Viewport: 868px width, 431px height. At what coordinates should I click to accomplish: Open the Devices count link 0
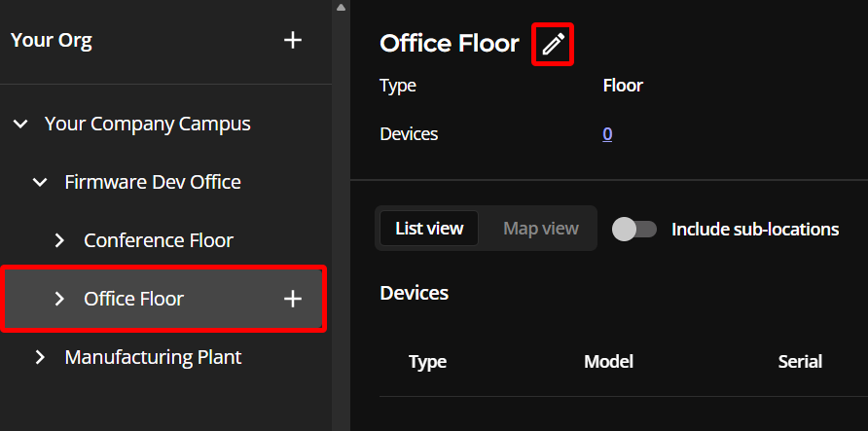[x=607, y=134]
